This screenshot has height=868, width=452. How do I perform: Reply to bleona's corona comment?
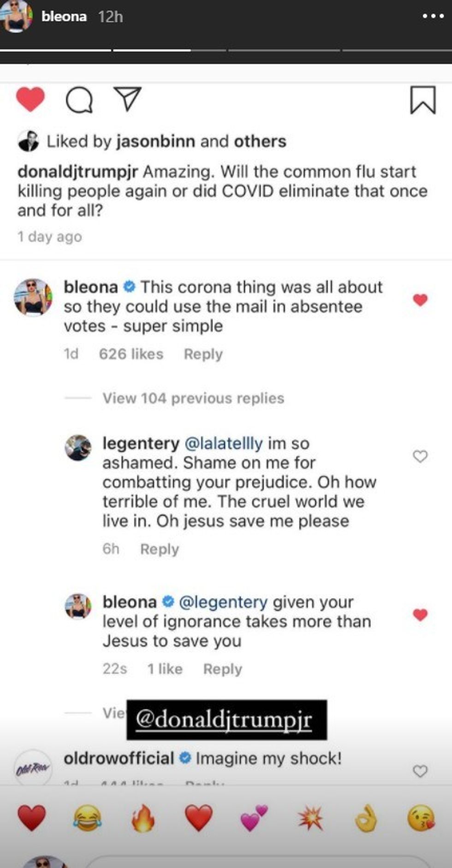[203, 354]
